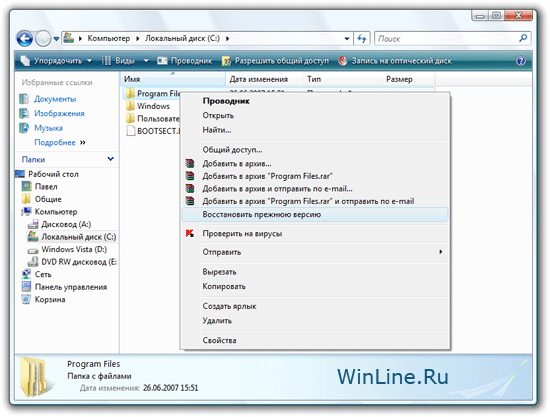Open the address bar history dropdown
The width and height of the screenshot is (550, 417).
point(347,39)
